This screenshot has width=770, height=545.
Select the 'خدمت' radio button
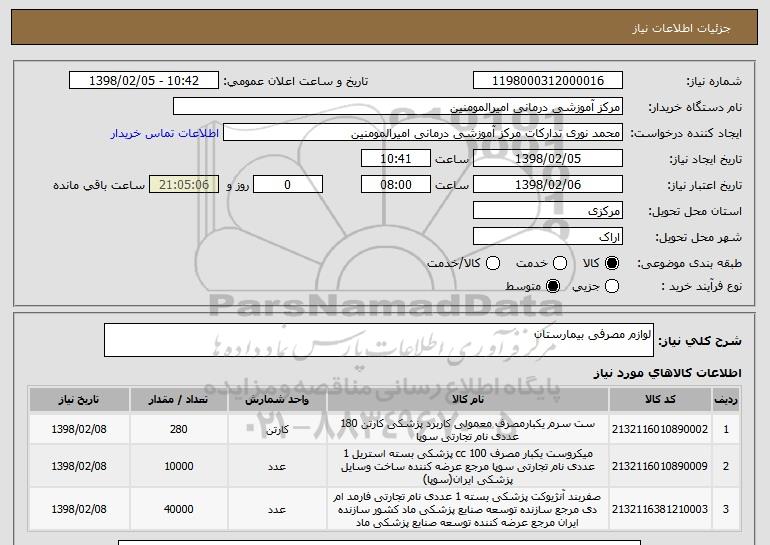coord(560,264)
